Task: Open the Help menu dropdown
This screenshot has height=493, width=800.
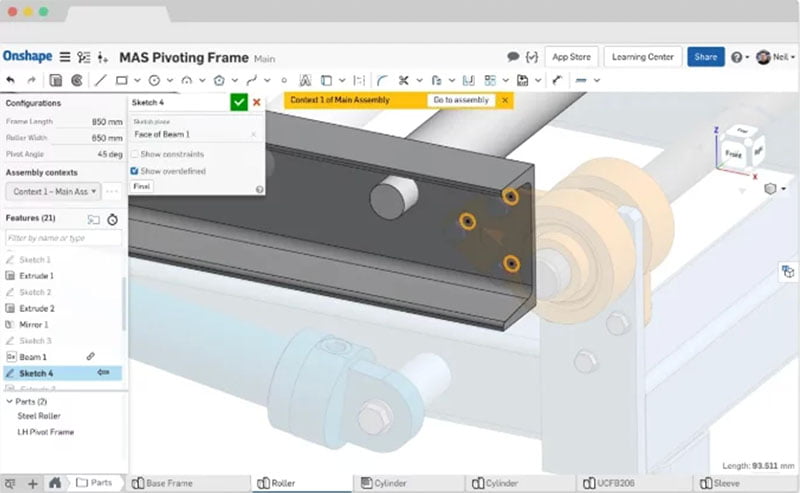Action: (739, 57)
